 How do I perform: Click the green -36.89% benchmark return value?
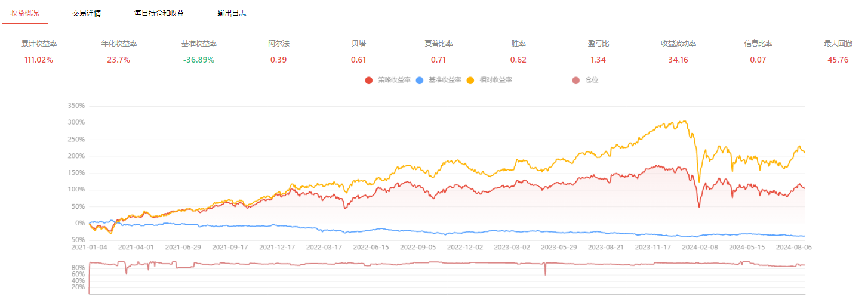[199, 60]
